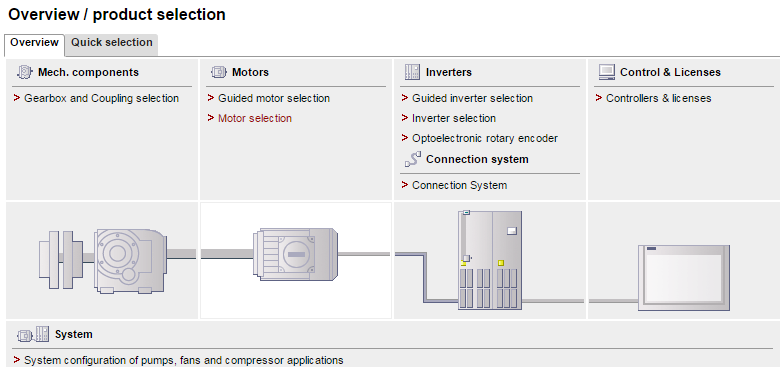Viewport: 781px width, 367px height.
Task: Click the Mech. components heading
Action: pos(88,72)
